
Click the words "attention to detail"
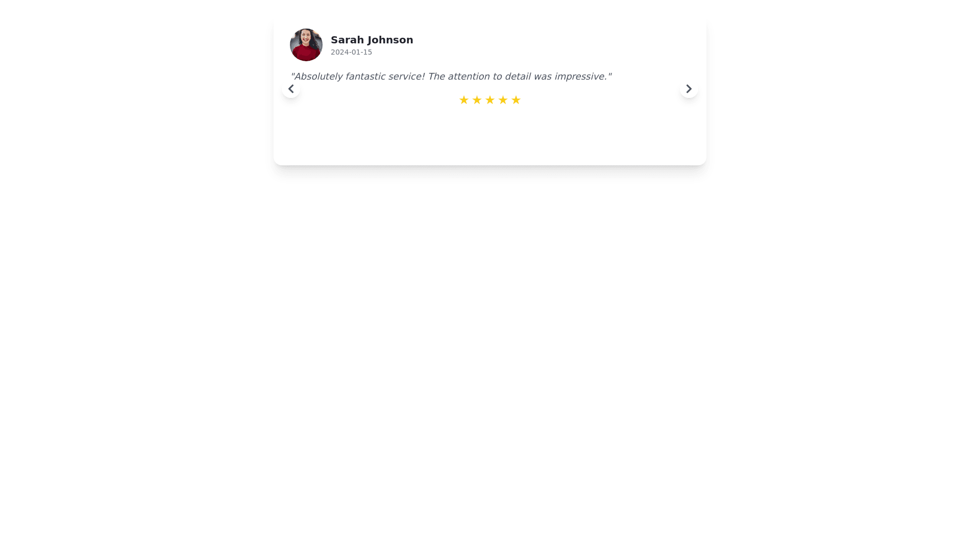pos(489,77)
